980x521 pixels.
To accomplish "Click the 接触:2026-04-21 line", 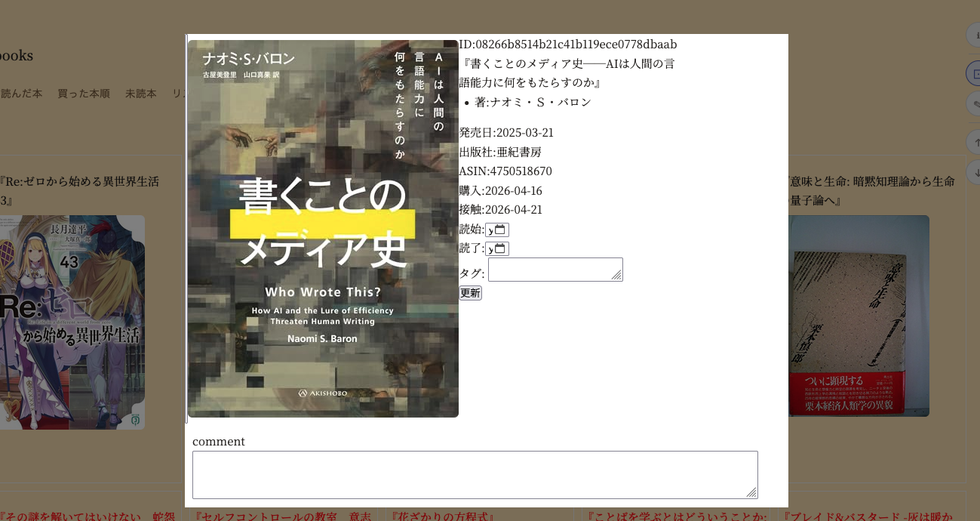I will point(500,210).
